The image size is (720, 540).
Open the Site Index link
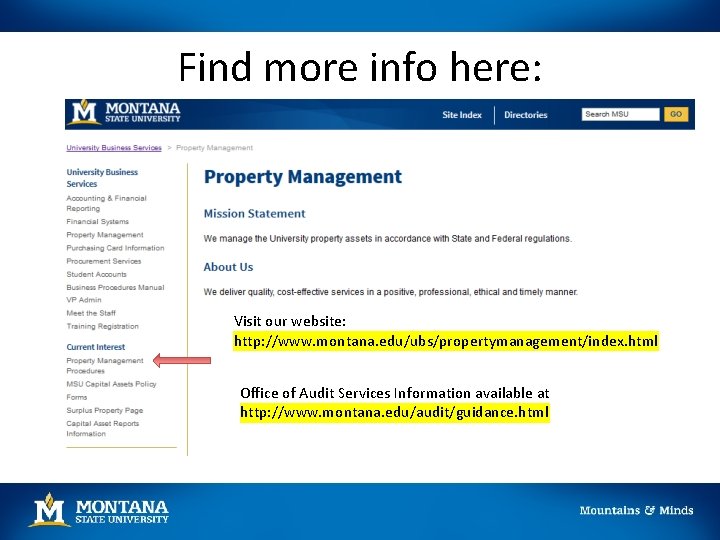(x=461, y=115)
